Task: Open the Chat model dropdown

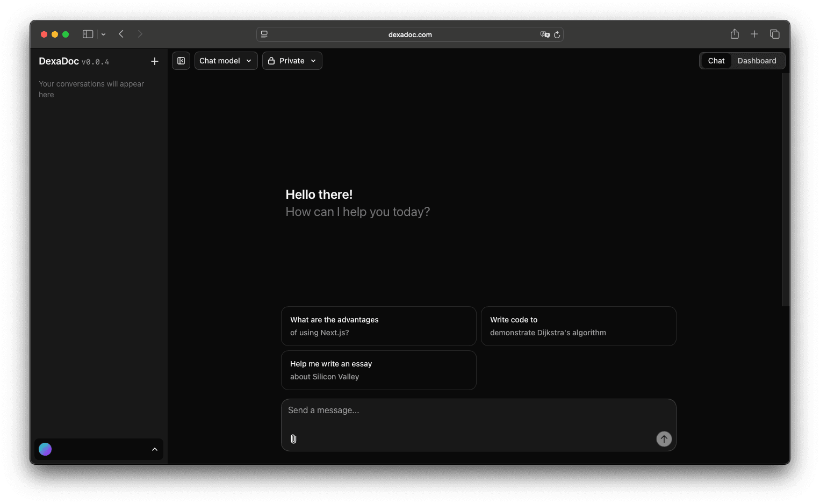Action: [226, 61]
